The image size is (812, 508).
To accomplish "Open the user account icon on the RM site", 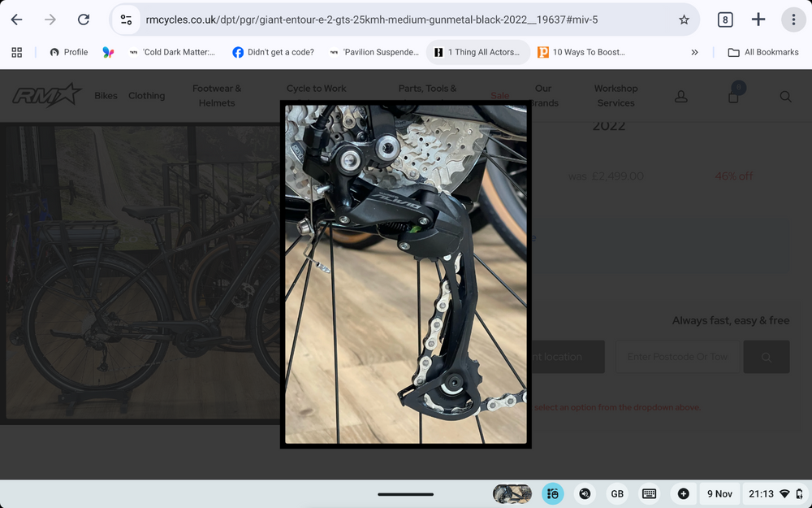I will coord(681,96).
